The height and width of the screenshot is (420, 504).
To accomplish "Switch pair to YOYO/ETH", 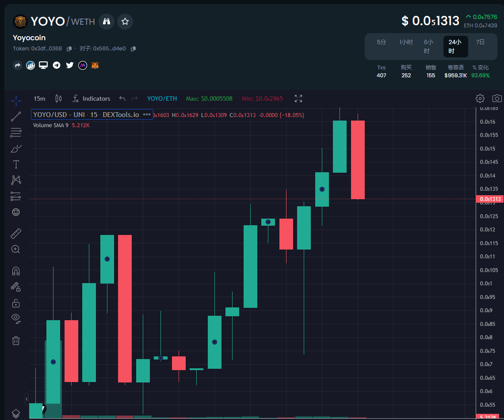I will [162, 98].
